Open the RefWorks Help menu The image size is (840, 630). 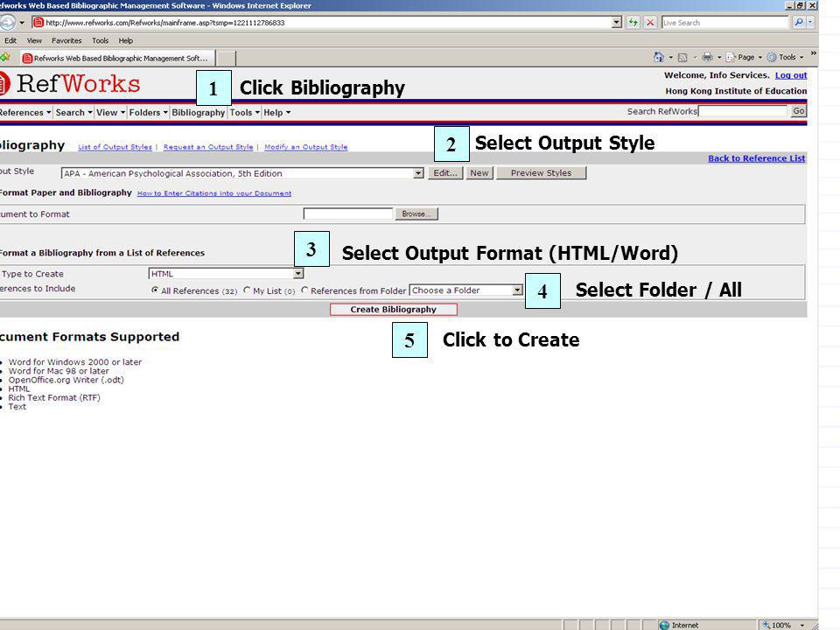click(276, 113)
